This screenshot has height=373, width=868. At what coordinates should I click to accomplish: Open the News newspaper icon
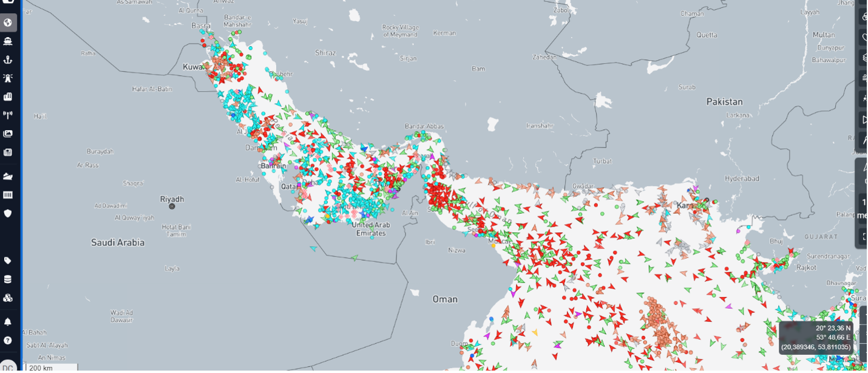[x=8, y=152]
